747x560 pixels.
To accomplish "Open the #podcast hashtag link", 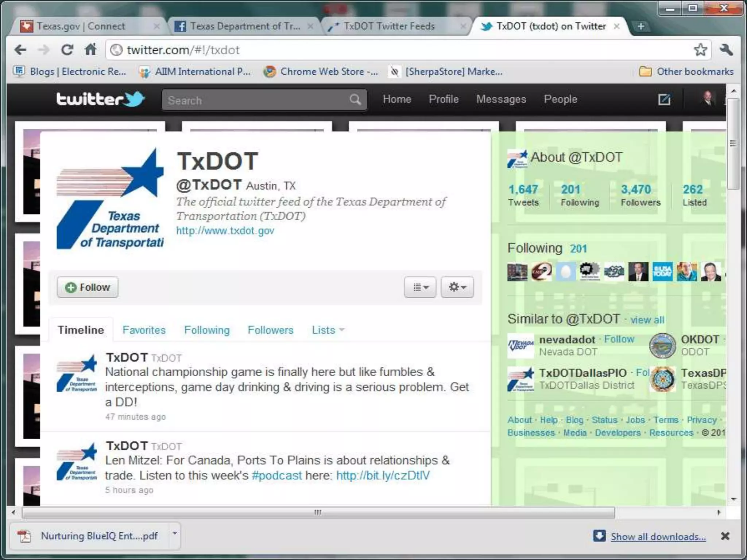I will pos(277,475).
